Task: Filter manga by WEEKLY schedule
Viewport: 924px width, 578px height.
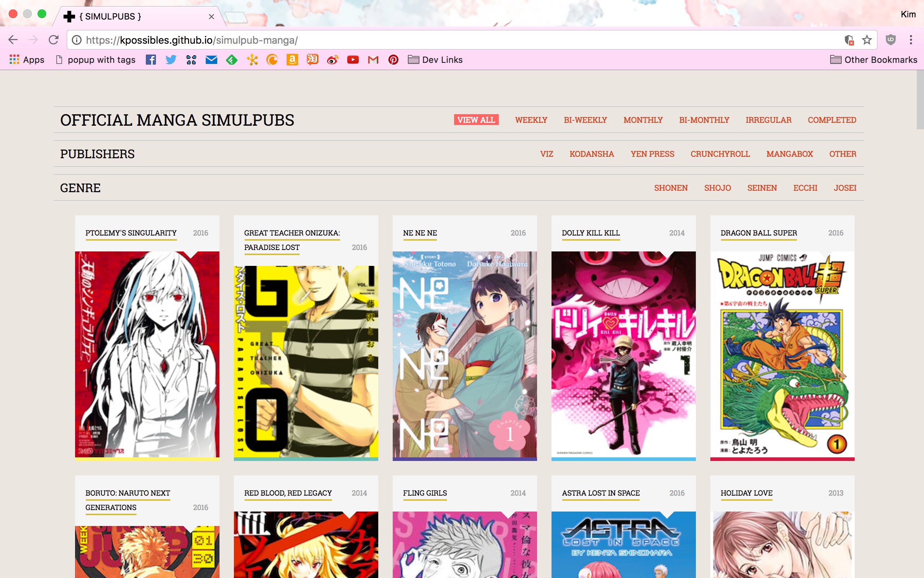Action: pyautogui.click(x=531, y=120)
